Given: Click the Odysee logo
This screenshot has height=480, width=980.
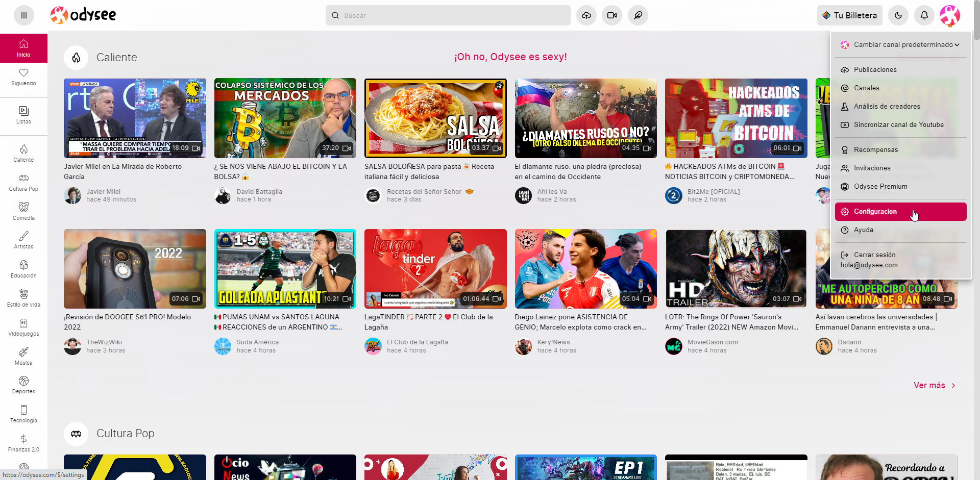Looking at the screenshot, I should [x=83, y=15].
